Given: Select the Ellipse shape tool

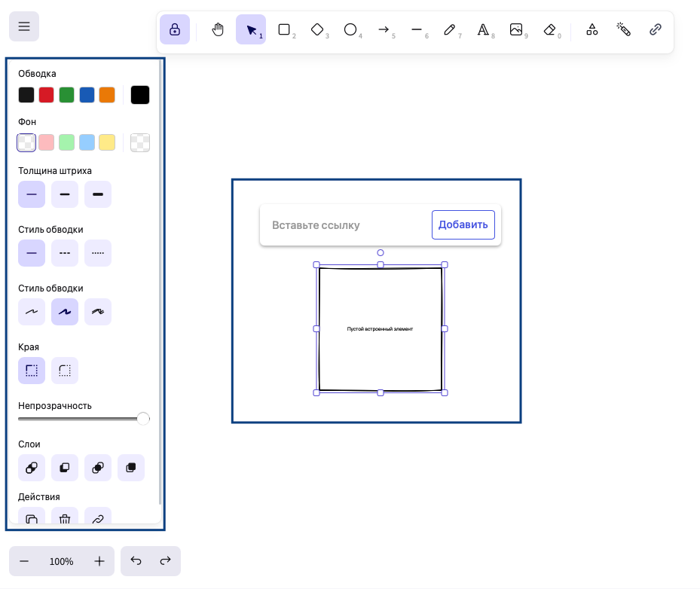Looking at the screenshot, I should pos(350,29).
